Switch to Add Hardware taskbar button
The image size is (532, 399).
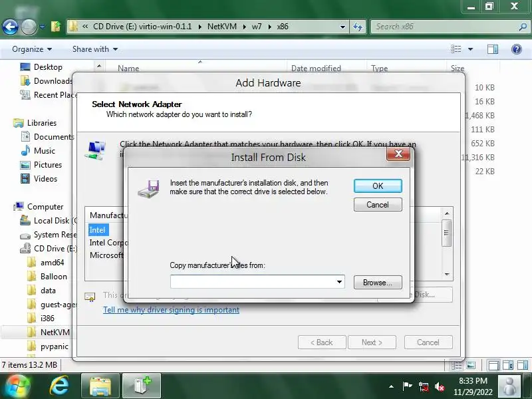pos(142,386)
